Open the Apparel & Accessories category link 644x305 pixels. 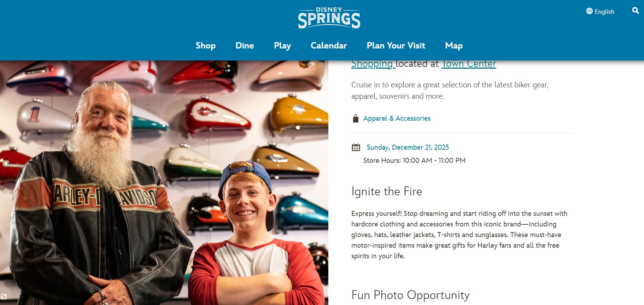(397, 119)
